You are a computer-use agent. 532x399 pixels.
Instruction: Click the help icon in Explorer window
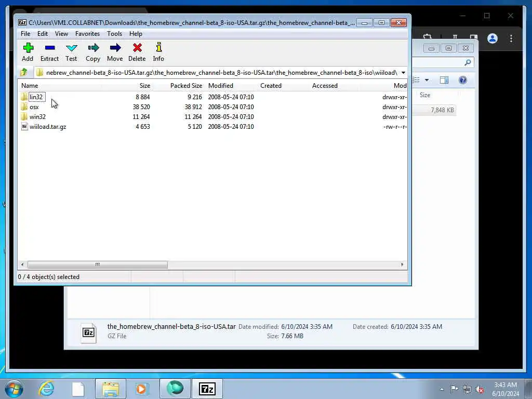point(463,80)
